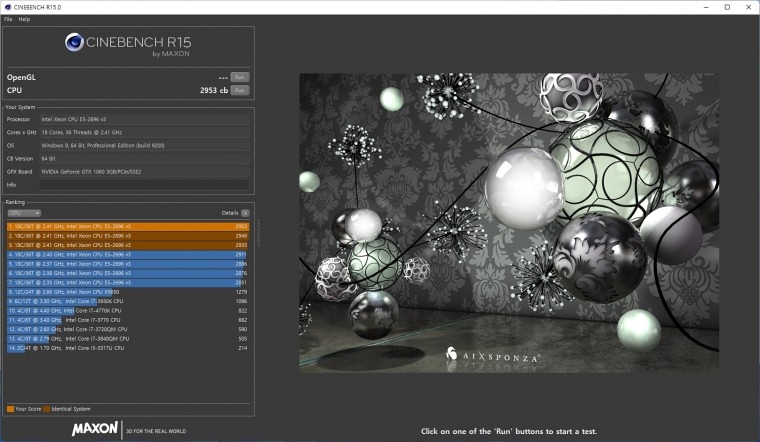Click the Cinebench title bar app icon
This screenshot has width=760, height=442.
pyautogui.click(x=8, y=7)
